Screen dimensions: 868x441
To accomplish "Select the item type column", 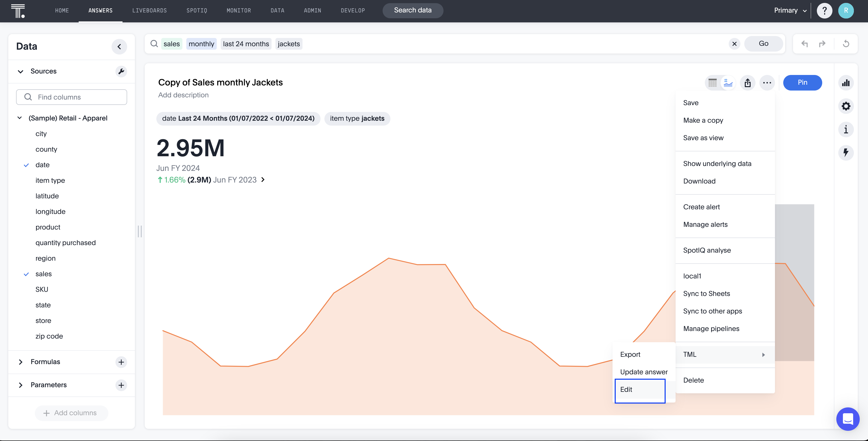I will click(x=50, y=180).
